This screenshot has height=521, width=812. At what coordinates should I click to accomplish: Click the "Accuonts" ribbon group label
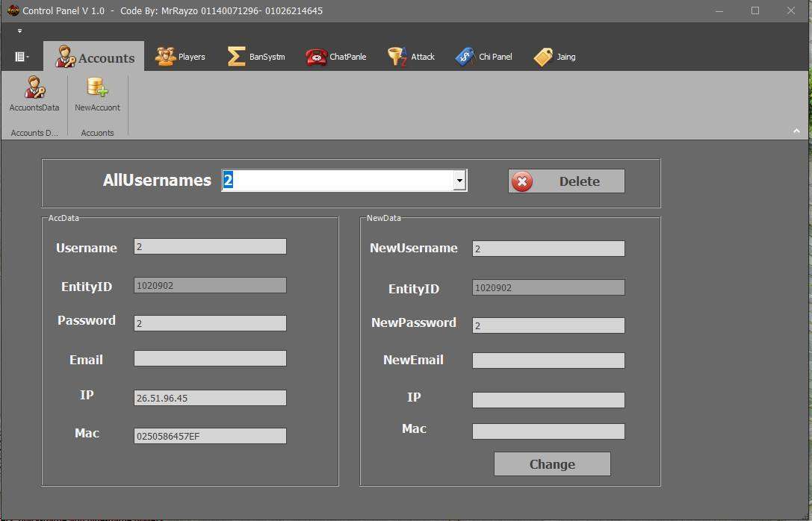[x=97, y=133]
